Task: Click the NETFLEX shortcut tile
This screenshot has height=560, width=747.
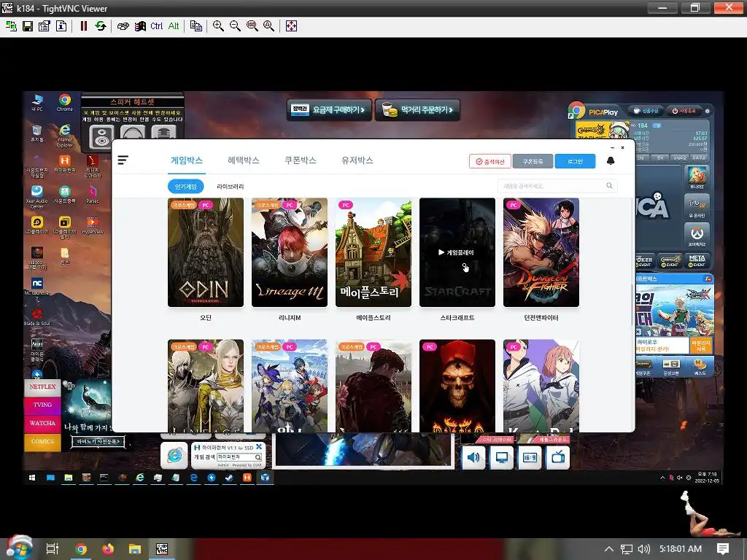Action: pyautogui.click(x=42, y=387)
